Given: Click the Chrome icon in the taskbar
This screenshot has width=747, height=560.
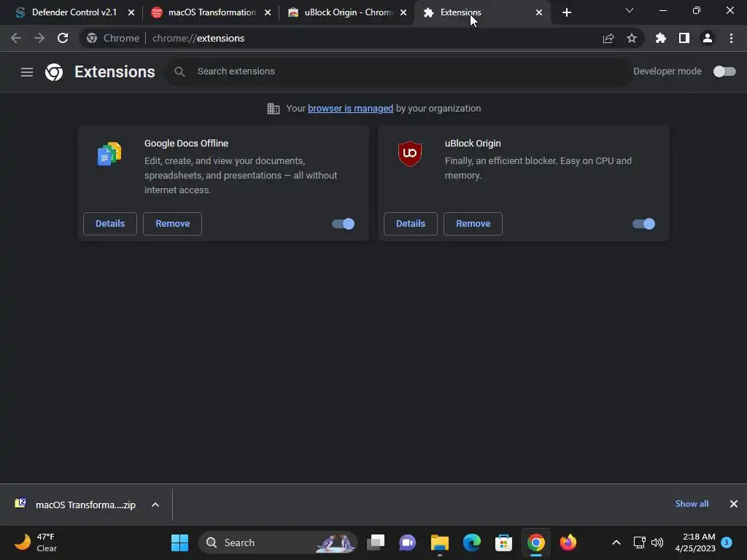Looking at the screenshot, I should coord(536,542).
